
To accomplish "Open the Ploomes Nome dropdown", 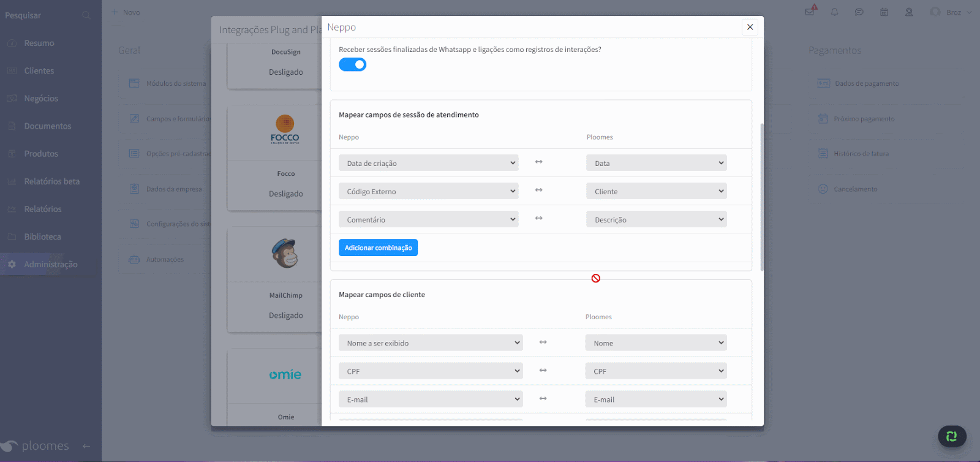I will 656,343.
